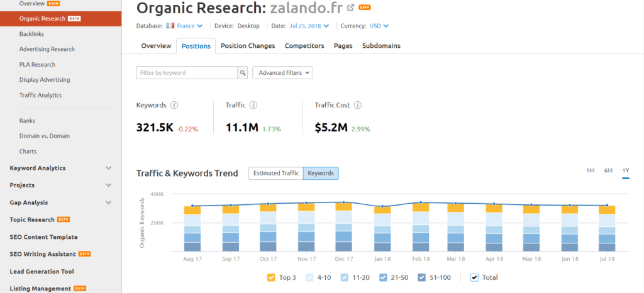Click the Filter by keyword input field
Image resolution: width=644 pixels, height=293 pixels.
[x=187, y=73]
